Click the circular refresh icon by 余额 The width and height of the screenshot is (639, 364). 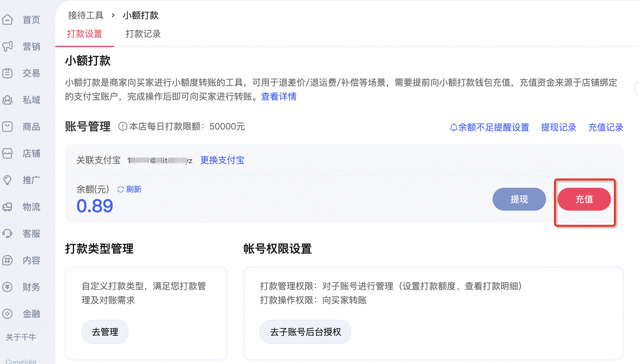tap(121, 189)
